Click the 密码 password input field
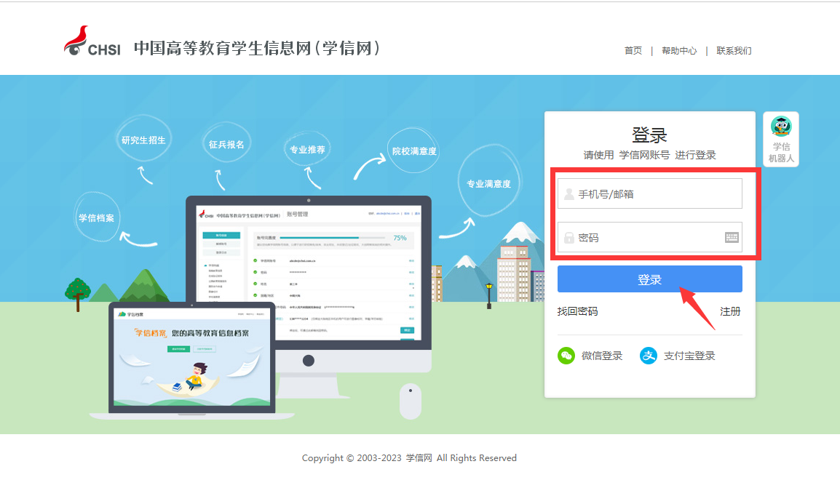The width and height of the screenshot is (840, 504). point(650,238)
